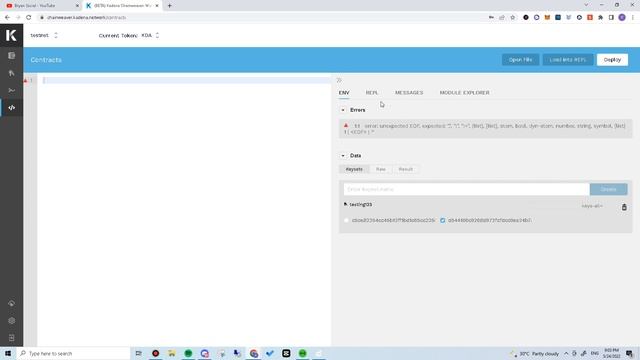Image resolution: width=640 pixels, height=360 pixels.
Task: Select the Raw data tab
Action: [x=381, y=169]
